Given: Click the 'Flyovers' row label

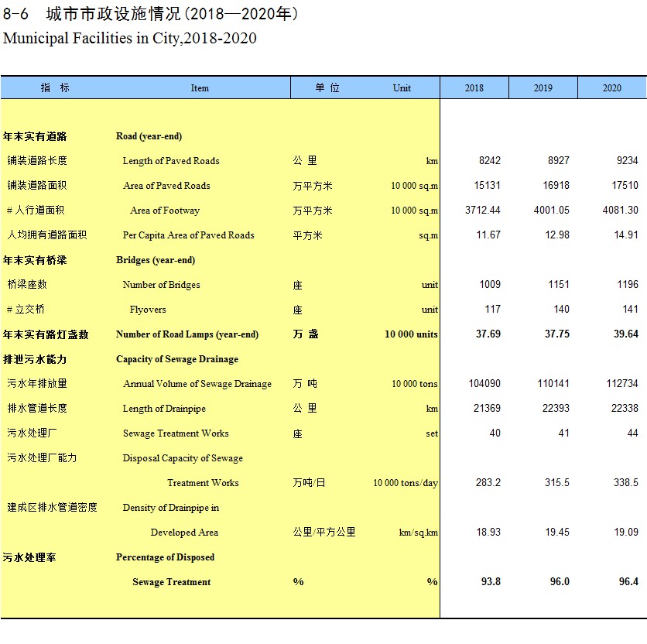Looking at the screenshot, I should point(148,310).
